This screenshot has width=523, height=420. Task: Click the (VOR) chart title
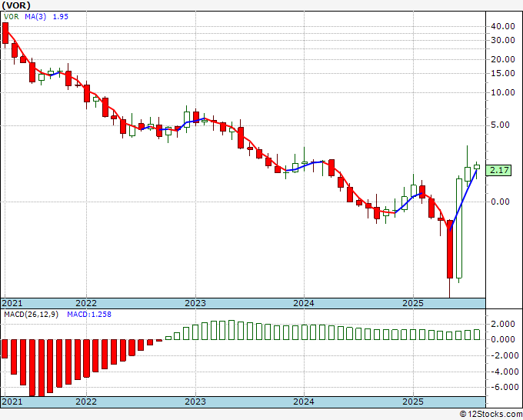coord(16,5)
